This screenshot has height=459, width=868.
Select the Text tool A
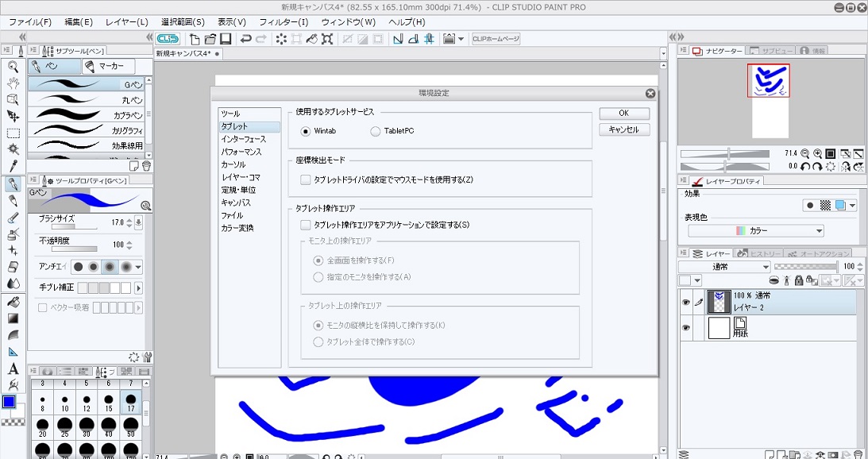14,368
